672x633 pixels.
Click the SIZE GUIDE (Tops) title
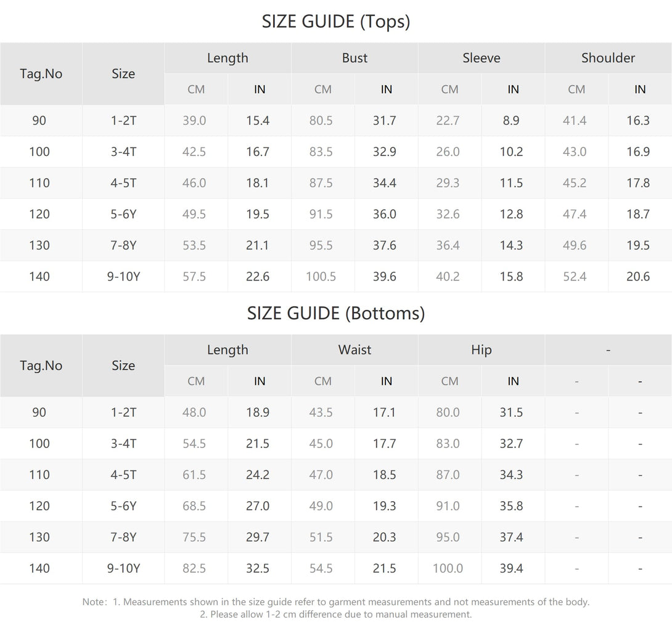click(x=336, y=22)
